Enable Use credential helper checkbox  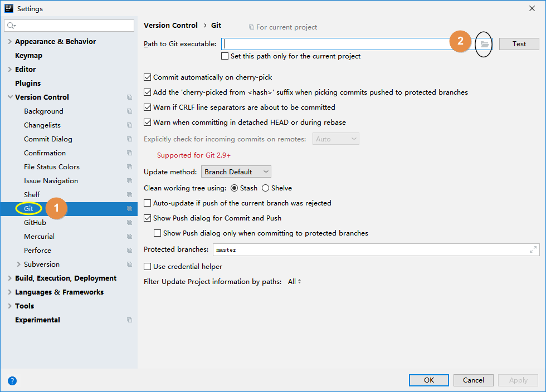148,267
